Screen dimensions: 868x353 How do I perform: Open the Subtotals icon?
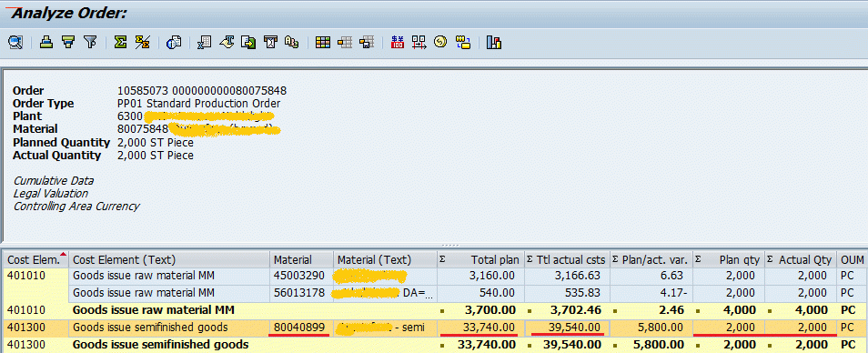(x=142, y=42)
